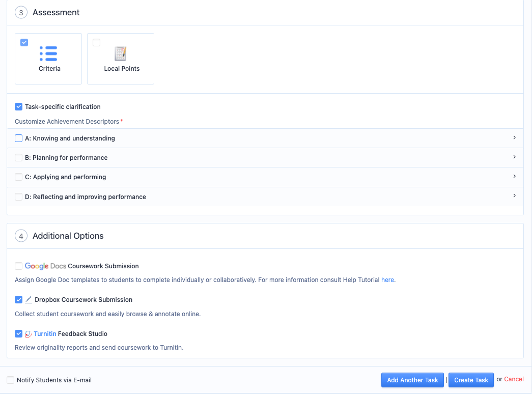The width and height of the screenshot is (532, 394).
Task: Click Add Another Task button
Action: 412,380
